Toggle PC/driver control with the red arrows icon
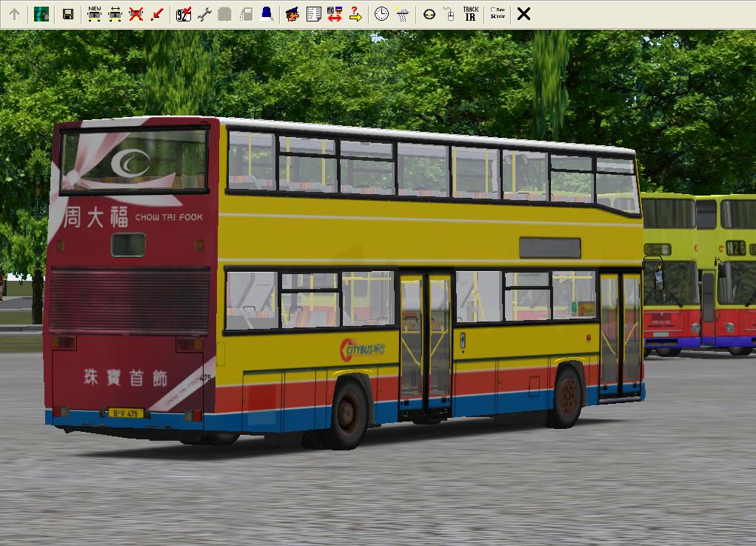This screenshot has height=546, width=756. (x=334, y=14)
